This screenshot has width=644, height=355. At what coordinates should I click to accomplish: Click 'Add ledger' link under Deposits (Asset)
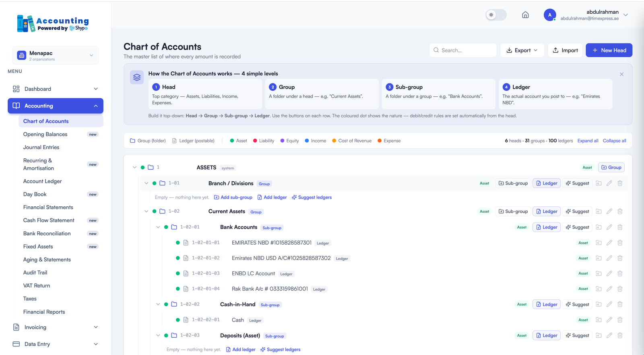pos(241,349)
